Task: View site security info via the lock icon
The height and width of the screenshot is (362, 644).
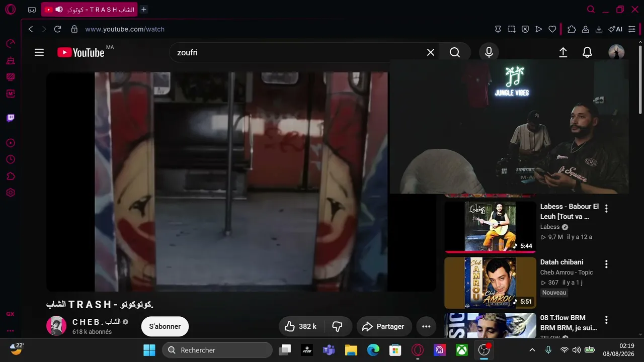Action: pyautogui.click(x=74, y=29)
